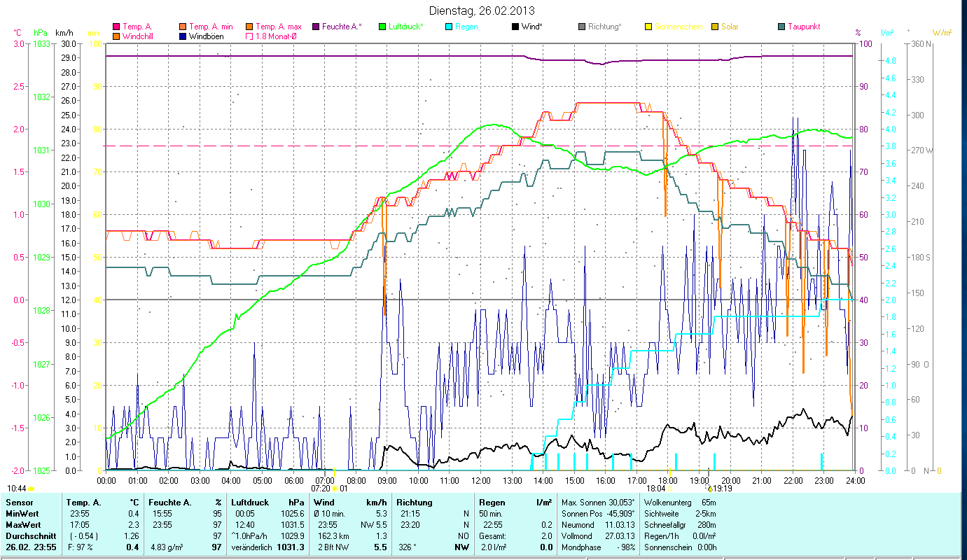Click the gray Richtung legend square
Image resolution: width=967 pixels, height=560 pixels.
pos(582,27)
